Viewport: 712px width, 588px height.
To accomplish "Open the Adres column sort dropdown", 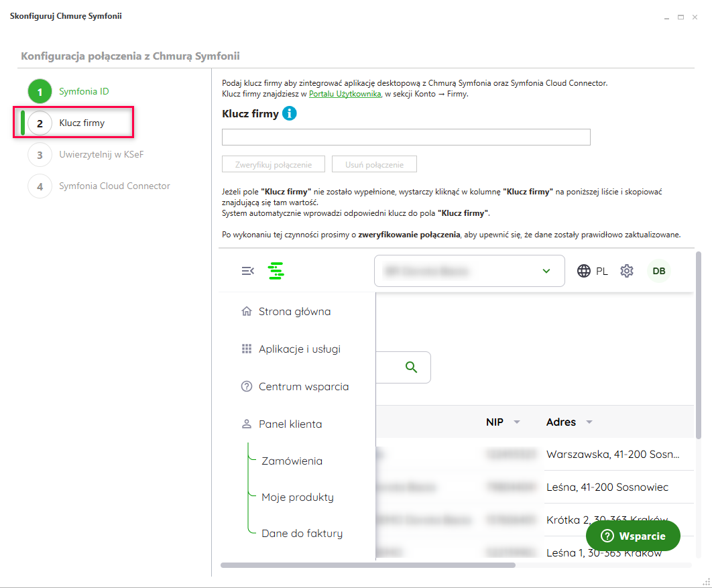I will click(x=589, y=422).
